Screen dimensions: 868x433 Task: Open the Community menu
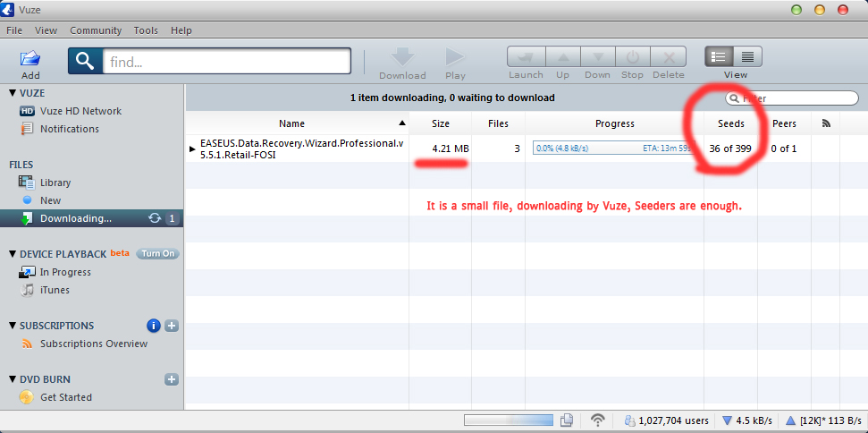(x=96, y=30)
